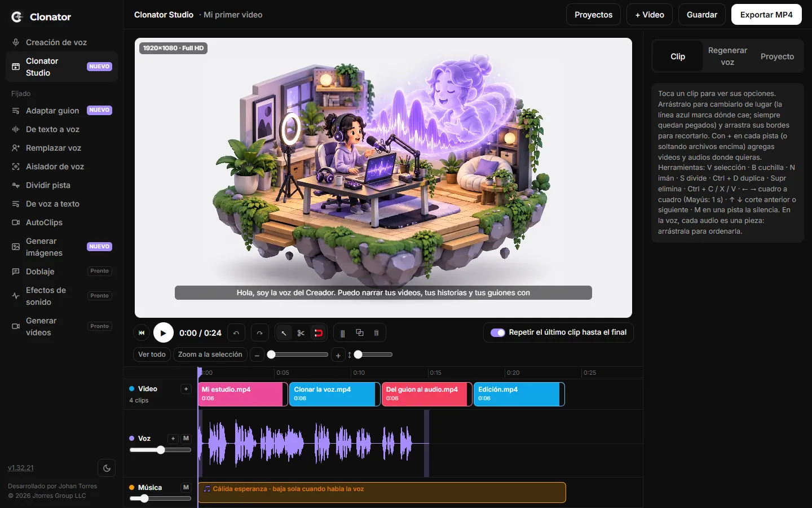Viewport: 812px width, 508px height.
Task: Click the timeline zoom out minus button
Action: [x=257, y=355]
